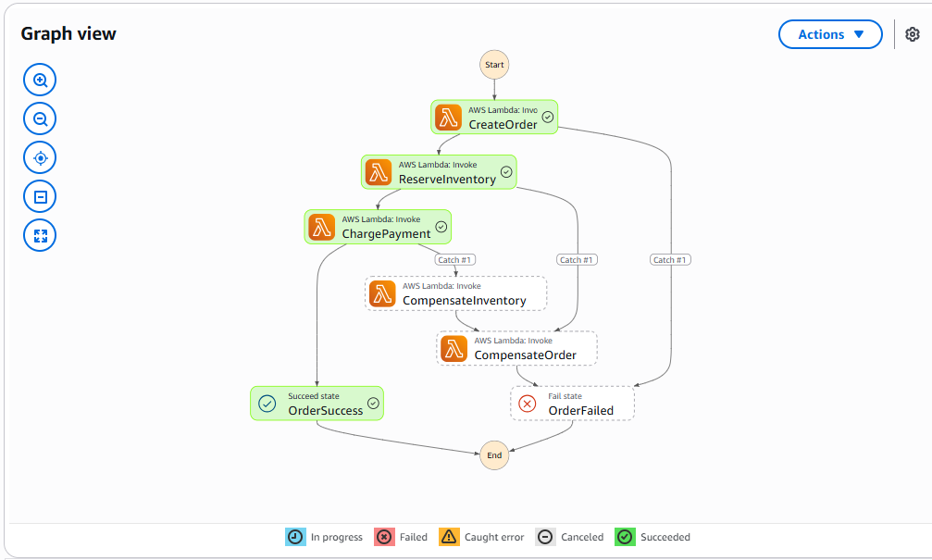Click the zoom out magnifier icon
932x560 pixels.
click(40, 119)
